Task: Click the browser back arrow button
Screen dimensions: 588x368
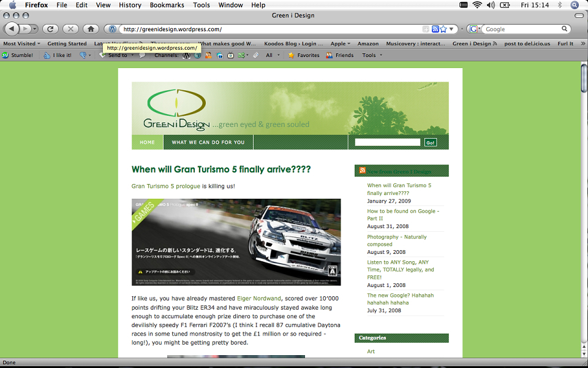Action: [x=12, y=29]
